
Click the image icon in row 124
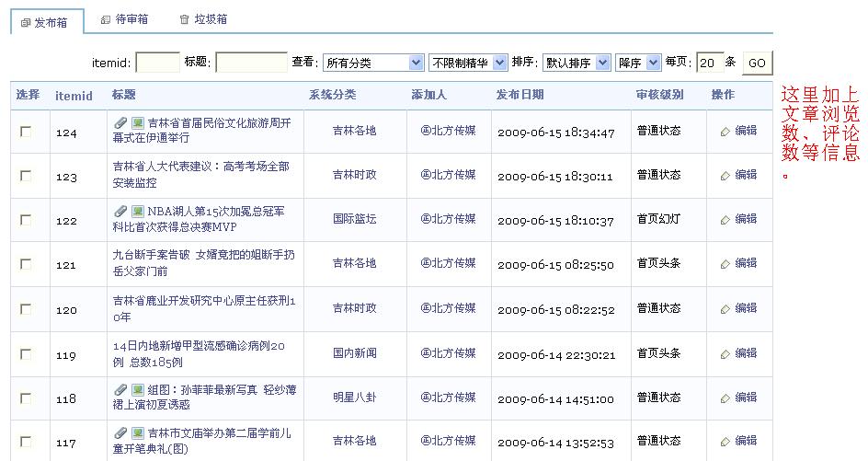click(x=138, y=122)
